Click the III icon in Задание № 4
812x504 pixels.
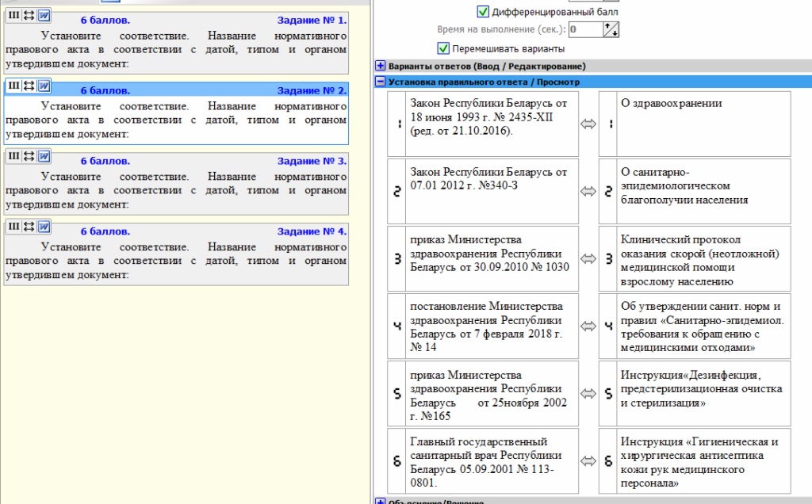tap(14, 227)
